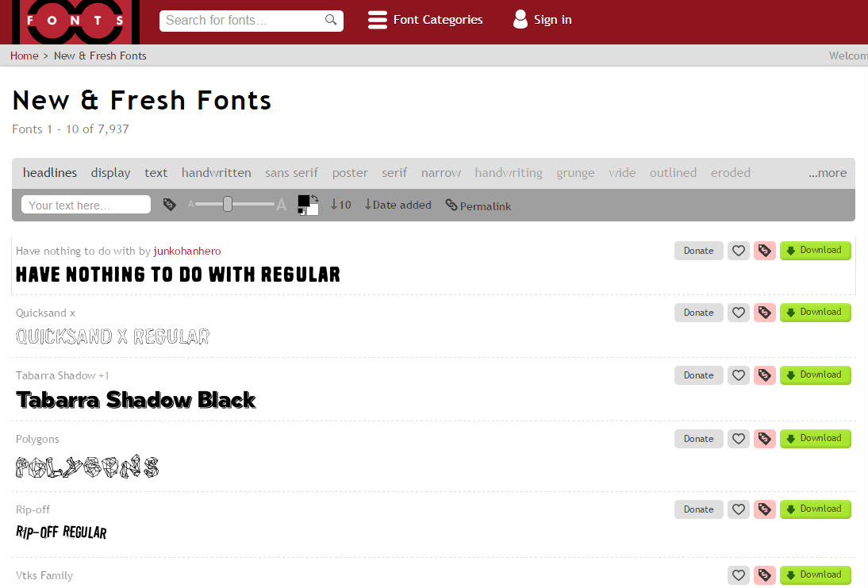The height and width of the screenshot is (588, 868).
Task: Open the Font Categories hamburger icon
Action: (377, 19)
